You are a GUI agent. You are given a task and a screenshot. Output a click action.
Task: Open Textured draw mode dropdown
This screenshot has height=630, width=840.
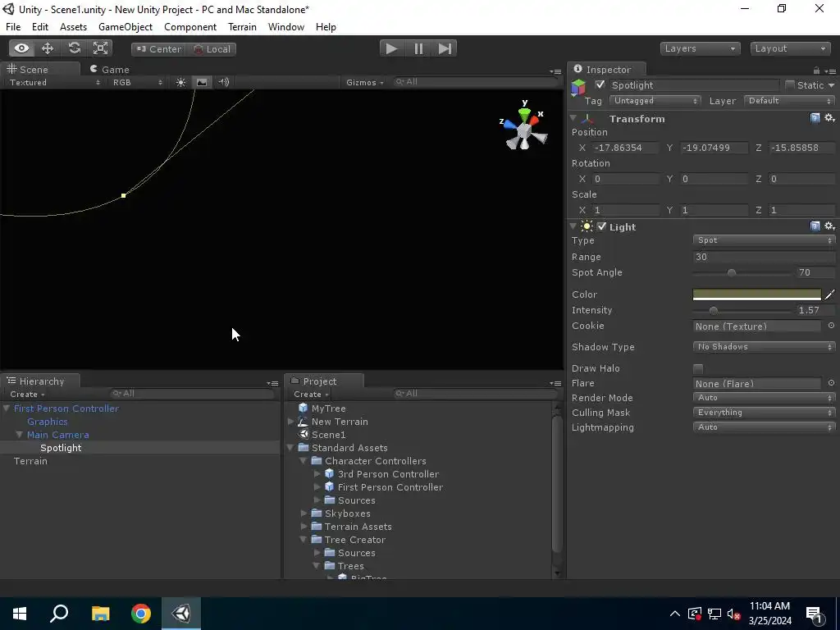click(x=54, y=82)
